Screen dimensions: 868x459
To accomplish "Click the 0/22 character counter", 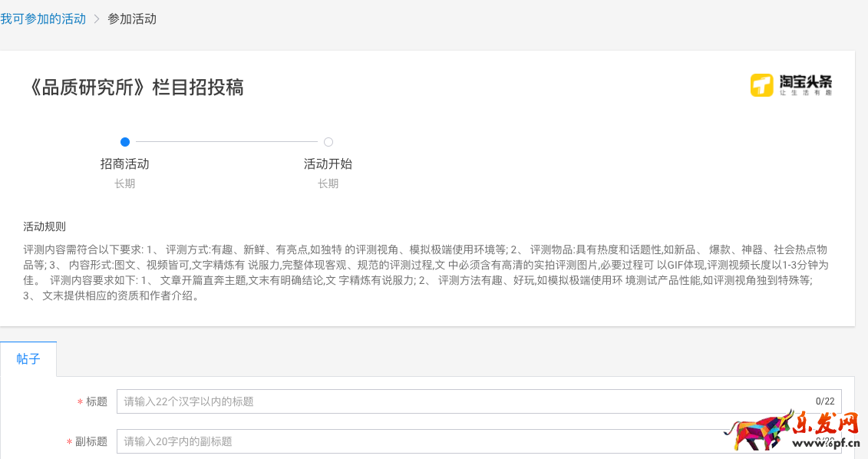I will pyautogui.click(x=825, y=401).
